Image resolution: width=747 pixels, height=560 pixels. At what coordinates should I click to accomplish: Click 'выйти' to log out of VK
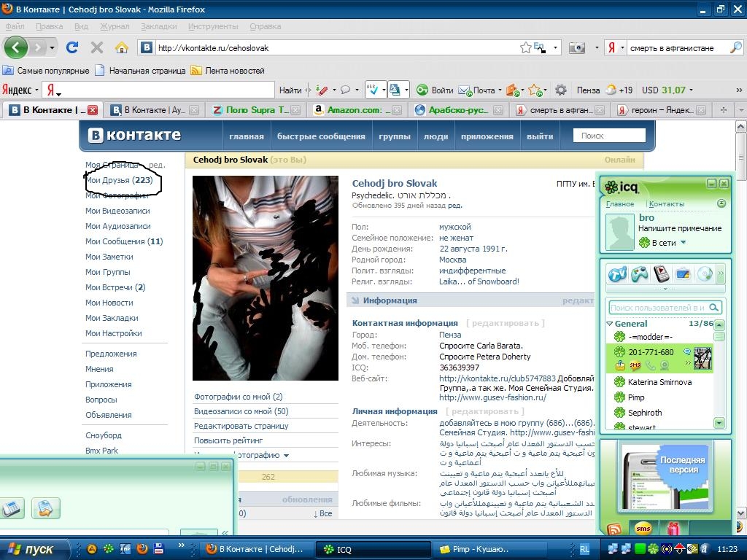(x=540, y=136)
